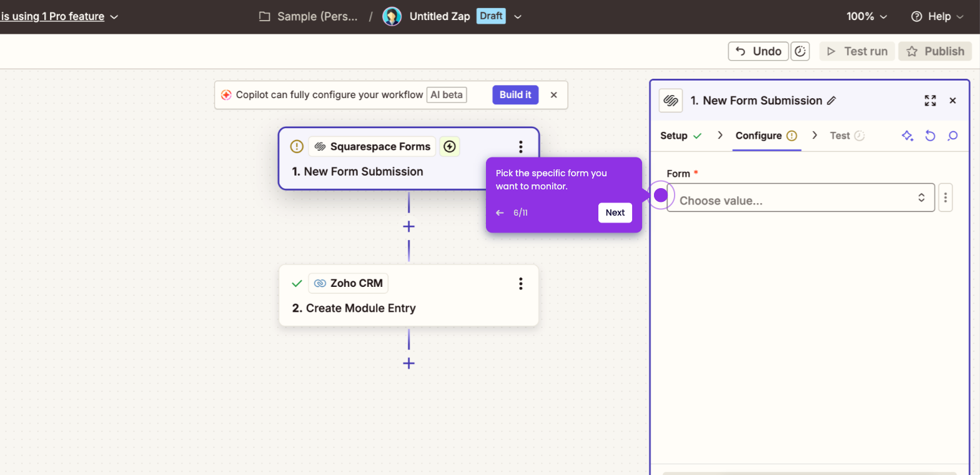Click the instant trigger lightning icon
This screenshot has height=475, width=980.
click(450, 146)
